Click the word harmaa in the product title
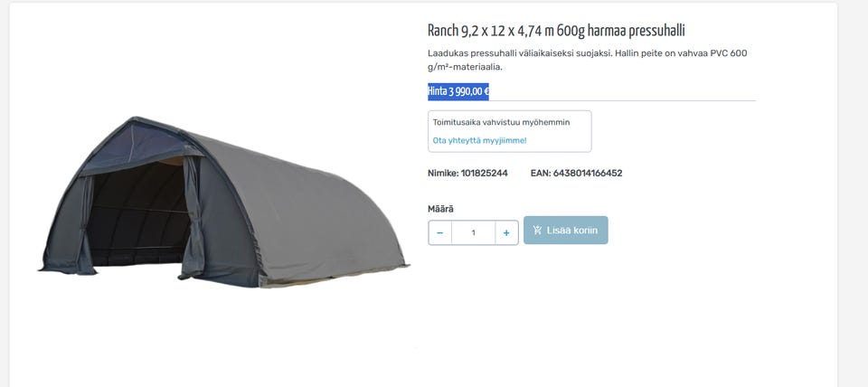Viewport: 868px width, 387px height. 608,31
